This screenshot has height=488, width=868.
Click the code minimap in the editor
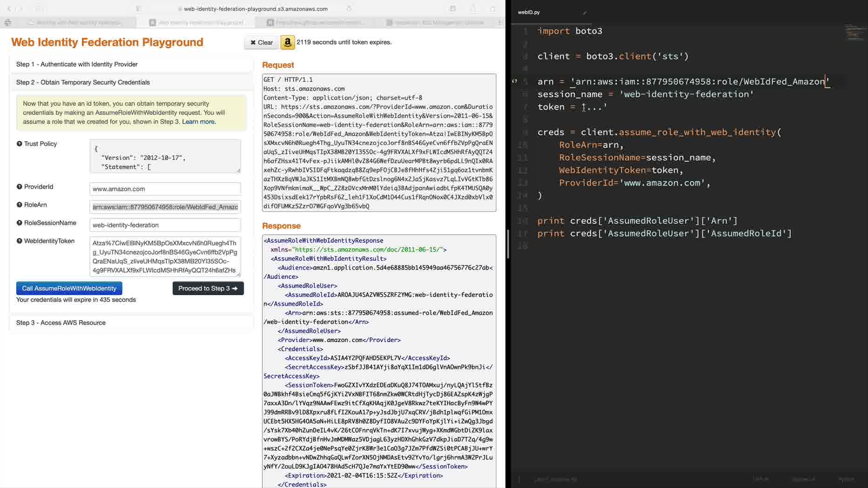click(x=855, y=33)
